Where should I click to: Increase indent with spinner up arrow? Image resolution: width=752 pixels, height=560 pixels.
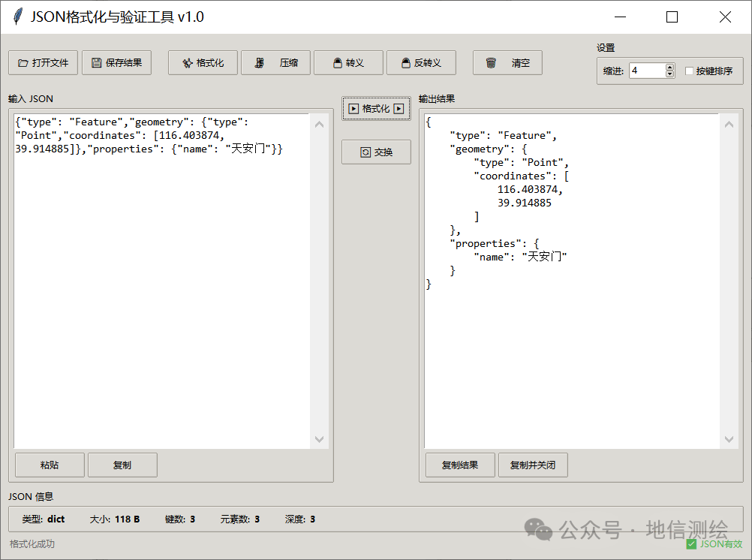coord(669,68)
